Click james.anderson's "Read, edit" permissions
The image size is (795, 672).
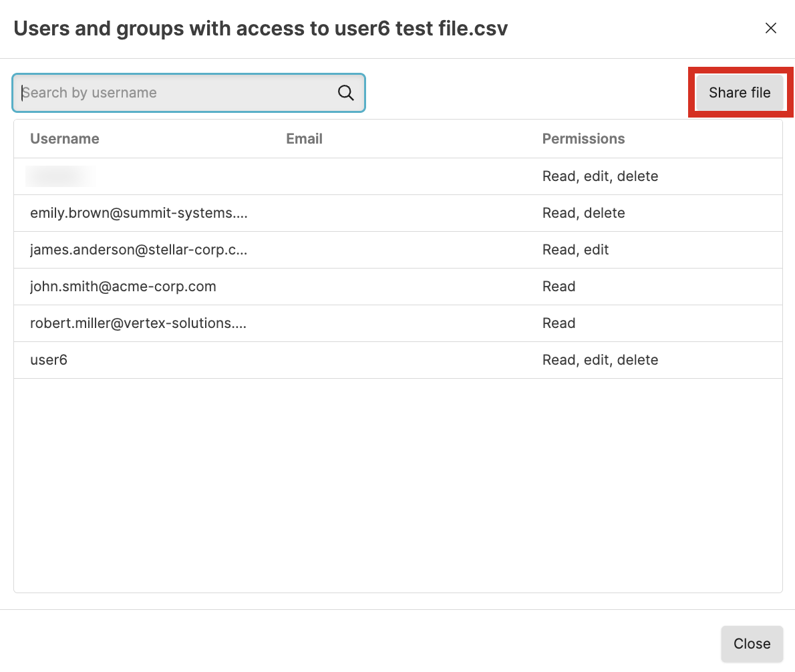(575, 250)
